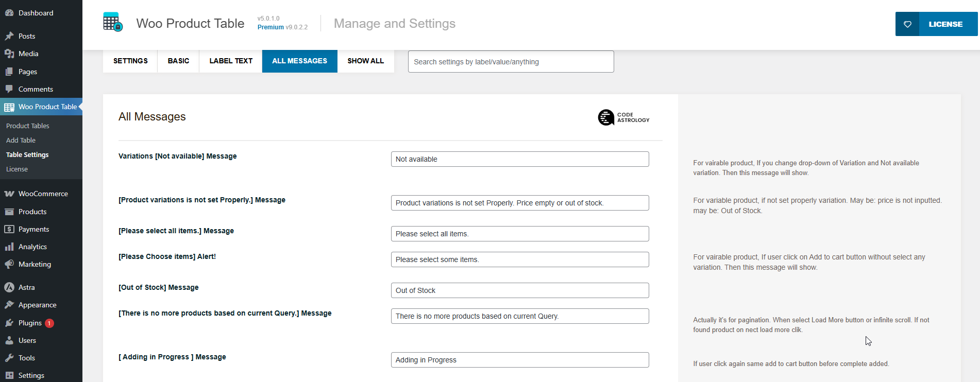Click the Plugins update count badge
980x382 pixels.
49,323
